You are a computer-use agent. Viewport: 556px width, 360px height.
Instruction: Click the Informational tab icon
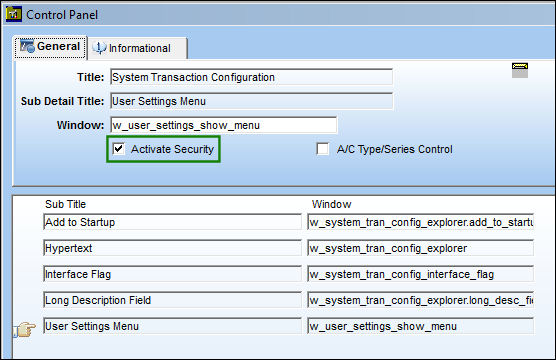(100, 48)
